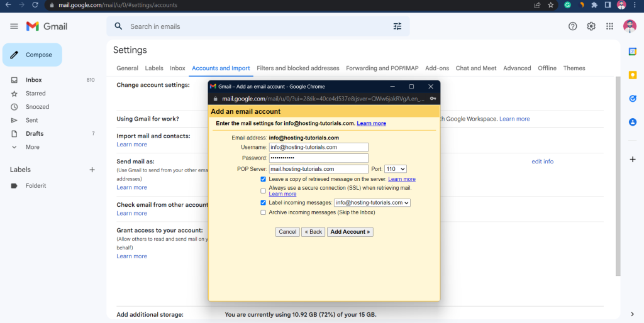
Task: Open Filters and blocked addresses tab
Action: tap(297, 68)
